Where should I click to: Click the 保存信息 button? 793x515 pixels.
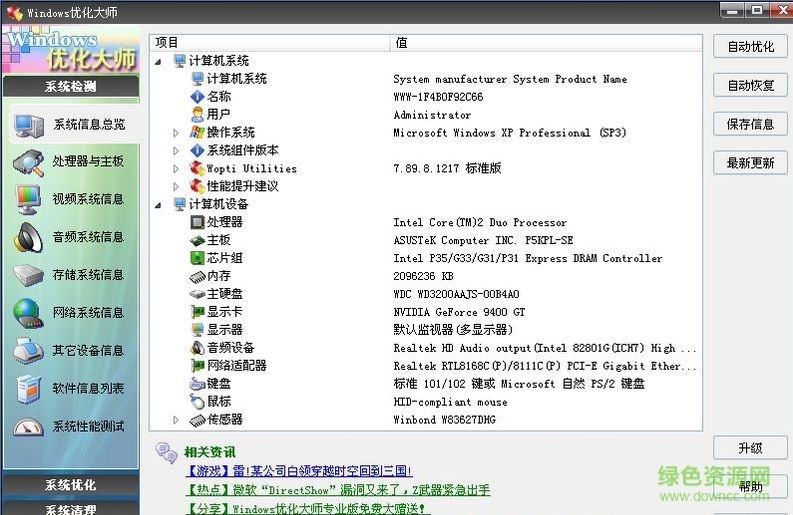point(751,124)
